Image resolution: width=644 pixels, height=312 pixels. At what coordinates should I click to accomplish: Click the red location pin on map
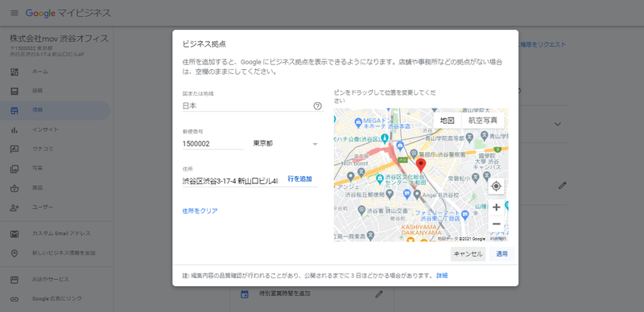(420, 166)
